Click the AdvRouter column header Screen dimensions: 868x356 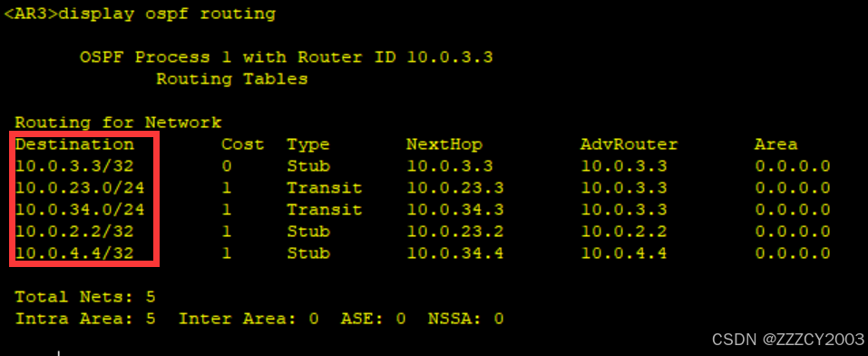click(x=629, y=144)
